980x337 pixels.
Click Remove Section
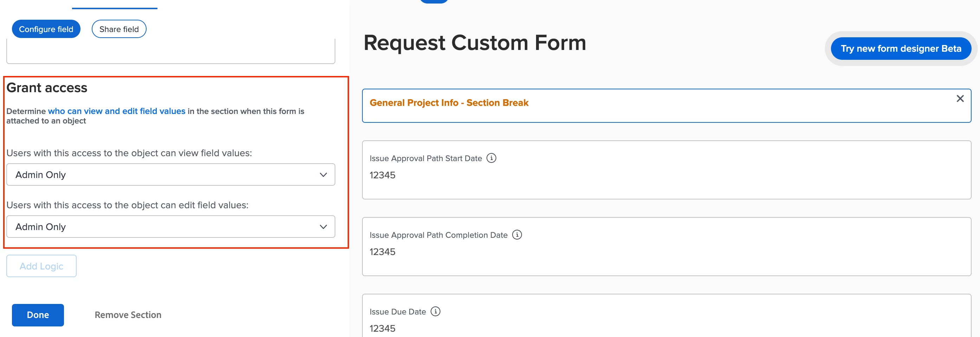[x=128, y=315]
